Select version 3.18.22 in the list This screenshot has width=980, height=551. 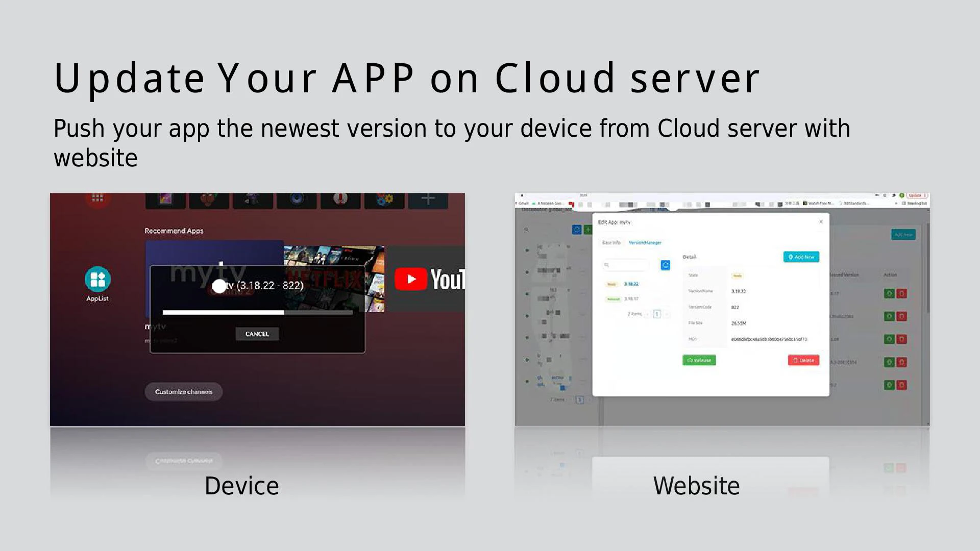[x=631, y=284]
